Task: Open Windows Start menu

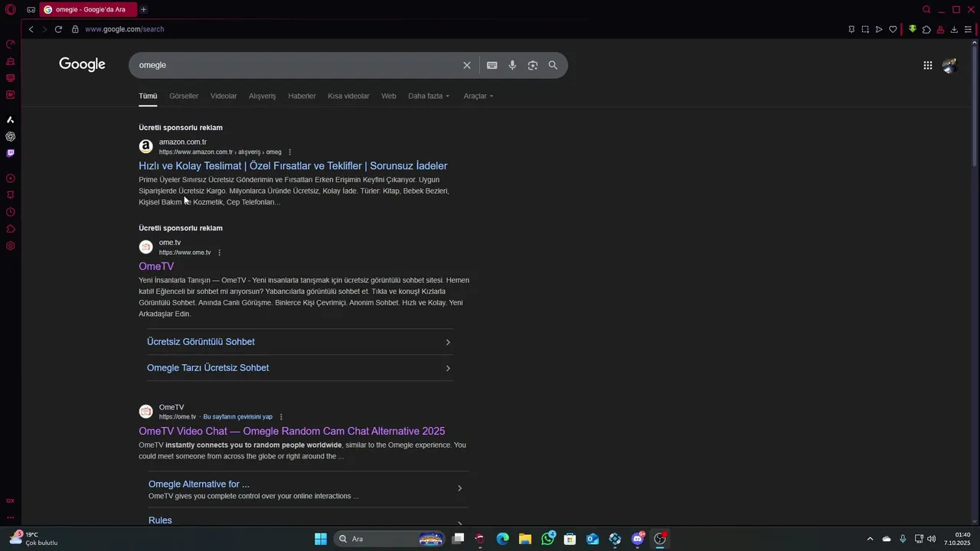Action: [x=321, y=539]
